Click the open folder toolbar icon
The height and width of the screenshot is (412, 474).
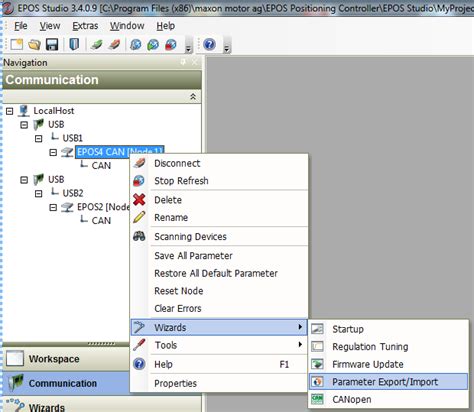(34, 44)
